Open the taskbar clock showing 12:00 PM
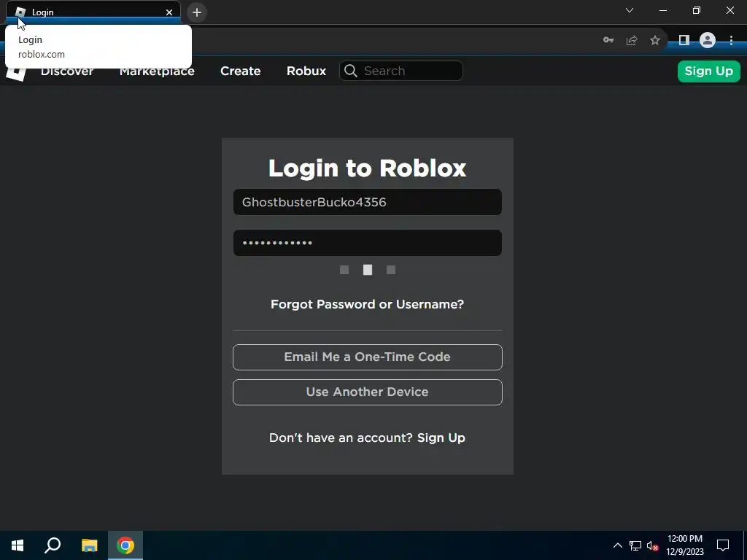The width and height of the screenshot is (747, 560). tap(684, 545)
